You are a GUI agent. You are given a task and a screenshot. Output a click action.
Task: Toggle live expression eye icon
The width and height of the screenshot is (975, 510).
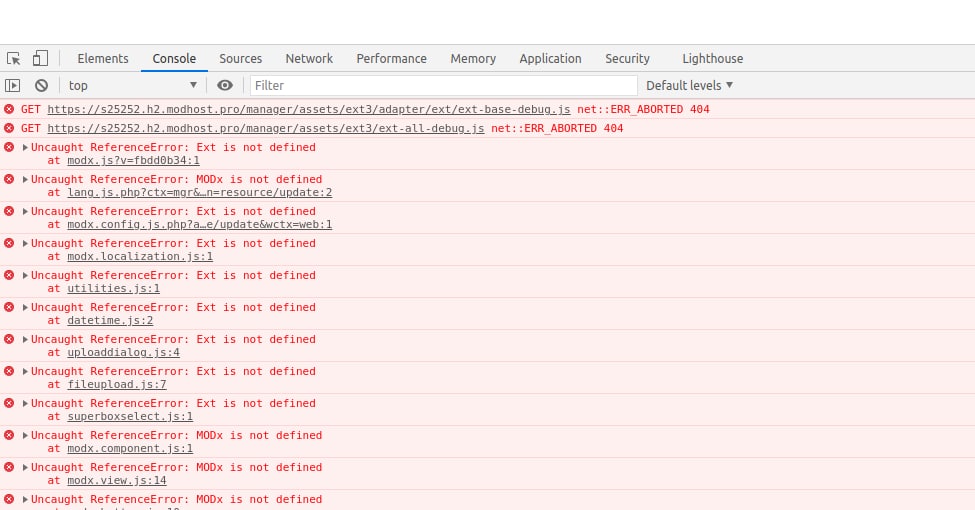225,85
